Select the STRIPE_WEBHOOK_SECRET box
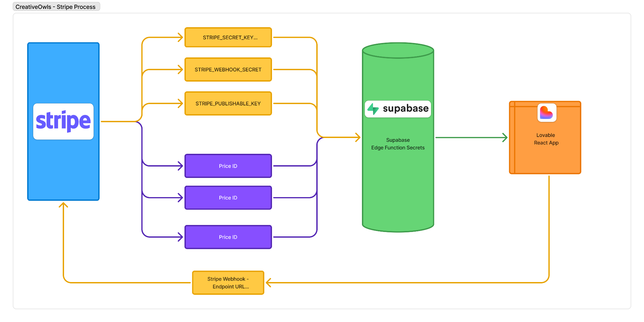Viewport: 644px width, 322px height. click(x=228, y=70)
